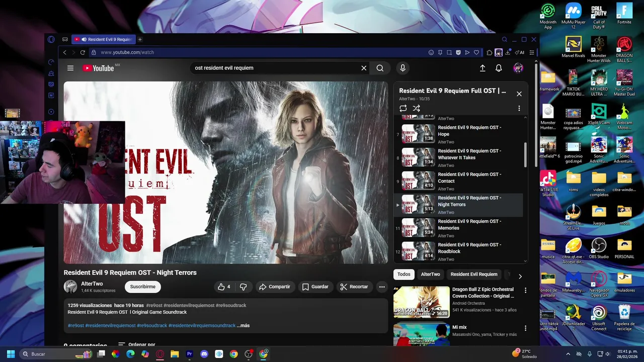This screenshot has height=362, width=644.
Task: Open YouTube upload/create button
Action: [482, 68]
